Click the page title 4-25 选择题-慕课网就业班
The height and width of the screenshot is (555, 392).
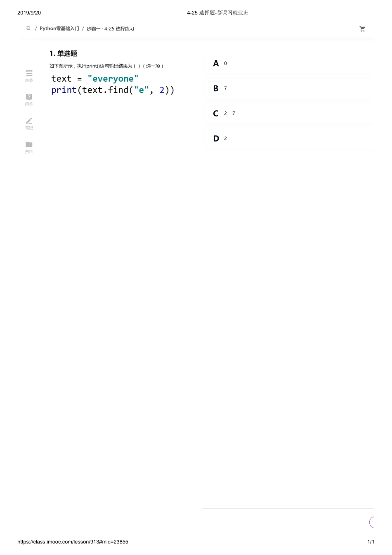point(217,13)
